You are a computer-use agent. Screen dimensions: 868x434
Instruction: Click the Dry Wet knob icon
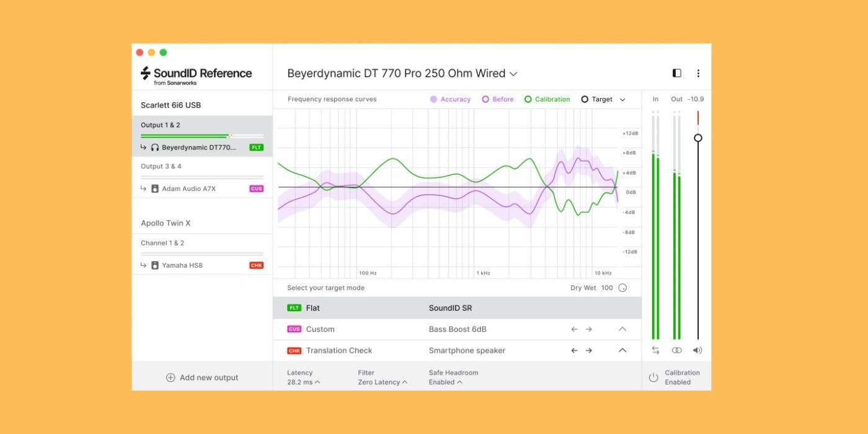(x=622, y=288)
